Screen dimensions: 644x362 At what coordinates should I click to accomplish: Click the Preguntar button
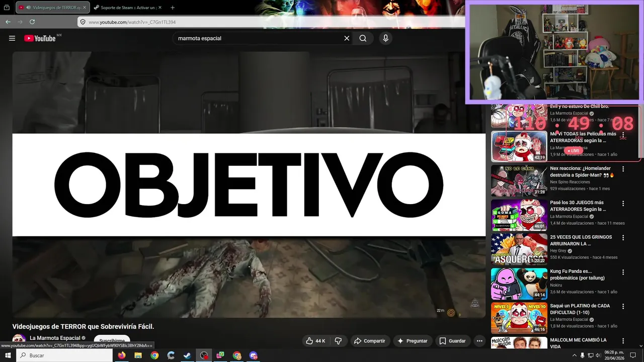click(x=413, y=341)
